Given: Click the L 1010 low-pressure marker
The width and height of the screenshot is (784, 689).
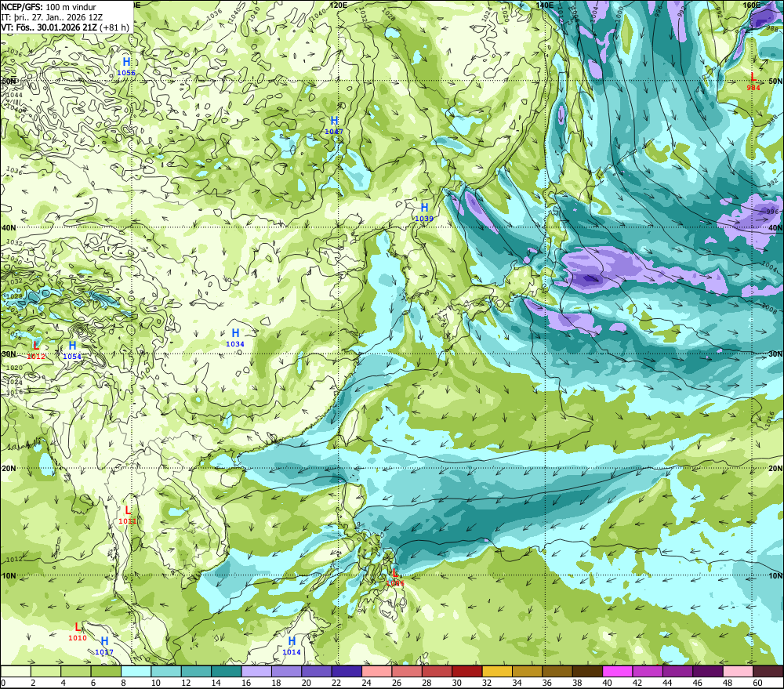Looking at the screenshot, I should [78, 632].
